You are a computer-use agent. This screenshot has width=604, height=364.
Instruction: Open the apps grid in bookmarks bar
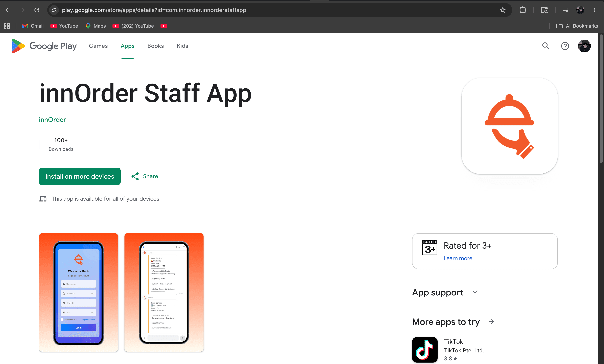pyautogui.click(x=7, y=26)
